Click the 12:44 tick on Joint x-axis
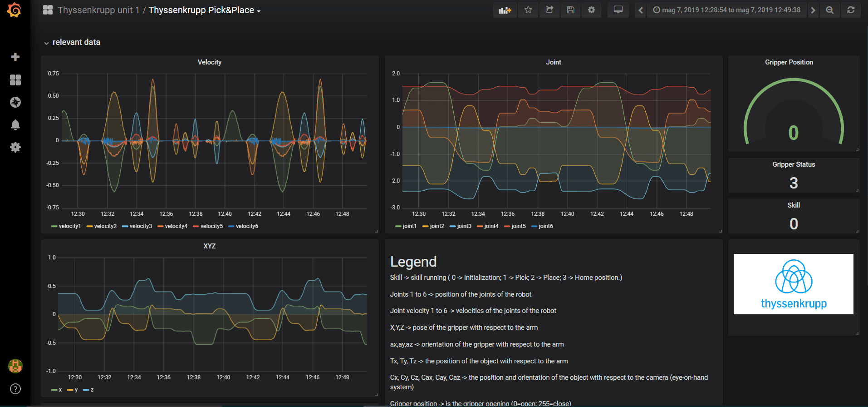 tap(627, 214)
